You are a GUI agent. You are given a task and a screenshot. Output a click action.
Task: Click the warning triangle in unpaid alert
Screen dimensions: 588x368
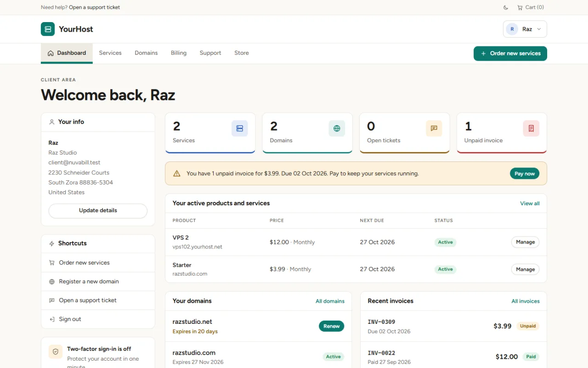(x=177, y=173)
